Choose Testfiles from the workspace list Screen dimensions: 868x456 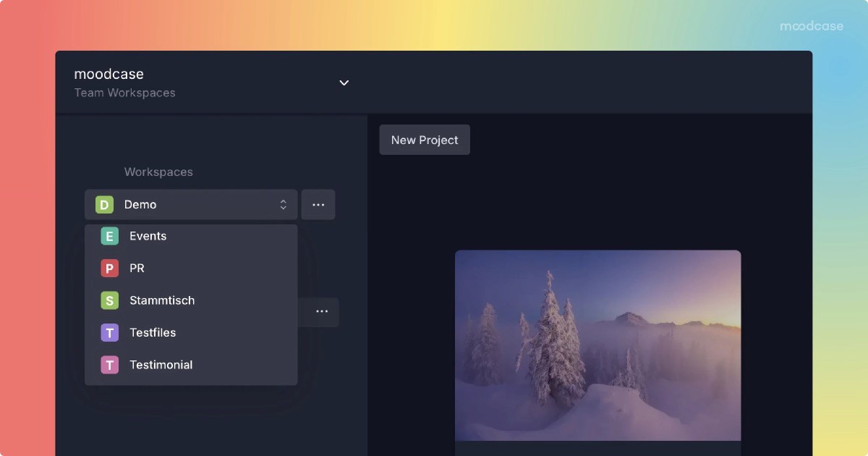click(x=191, y=333)
